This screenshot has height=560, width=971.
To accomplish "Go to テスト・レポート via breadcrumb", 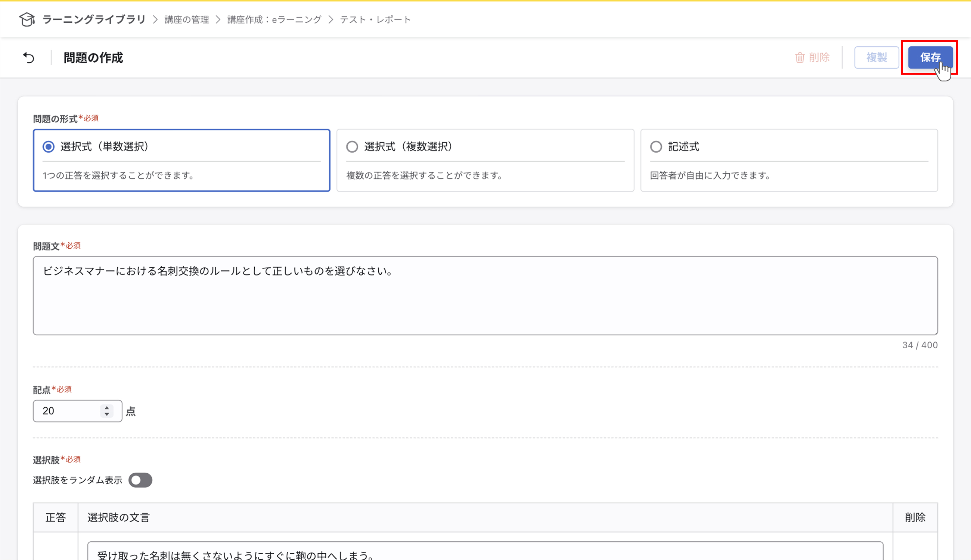I will (x=374, y=19).
